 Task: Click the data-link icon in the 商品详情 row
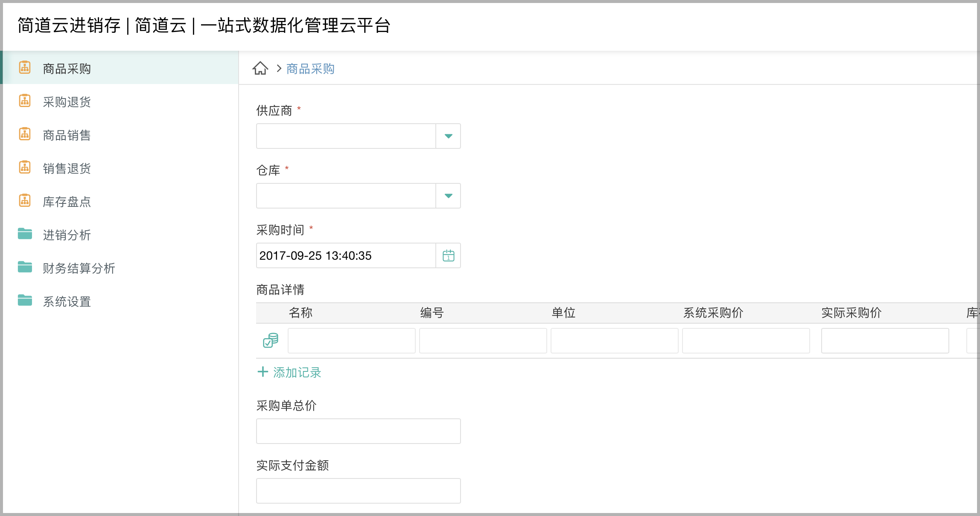tap(270, 340)
